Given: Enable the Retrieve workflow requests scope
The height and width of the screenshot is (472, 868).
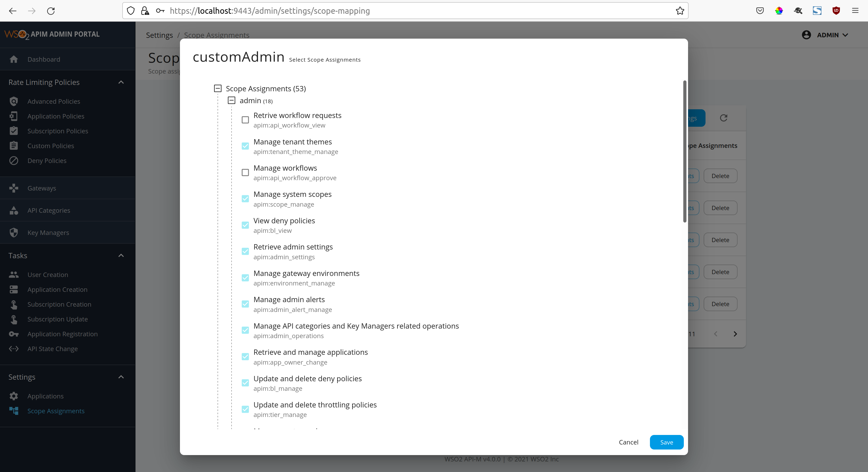Looking at the screenshot, I should (245, 120).
